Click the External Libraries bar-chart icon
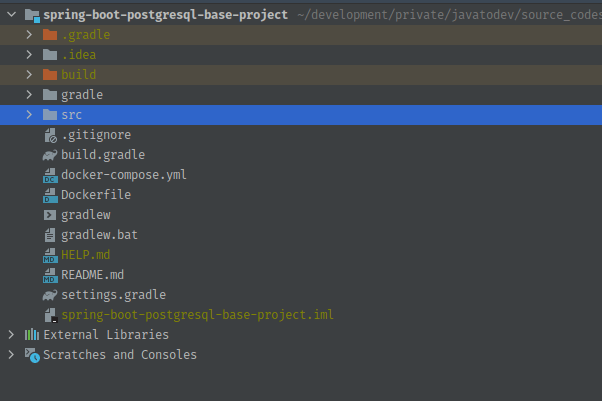The height and width of the screenshot is (401, 602). coord(32,335)
